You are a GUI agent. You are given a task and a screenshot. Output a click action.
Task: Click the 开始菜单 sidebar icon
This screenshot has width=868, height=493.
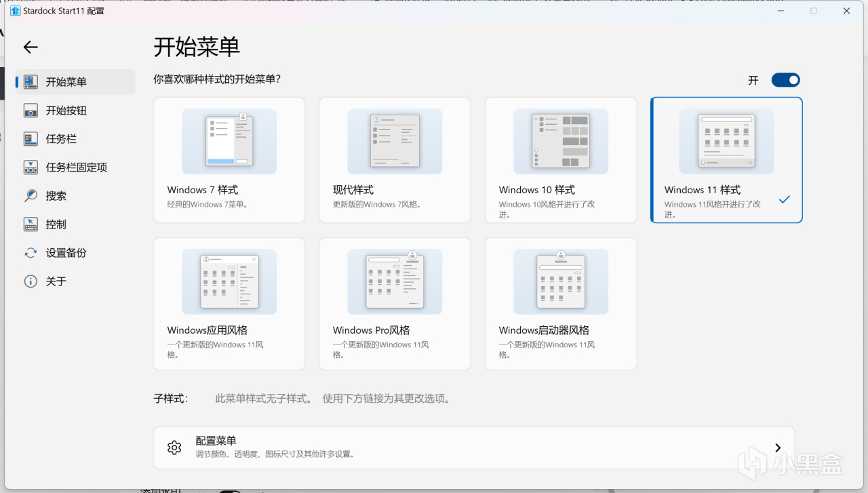point(31,82)
